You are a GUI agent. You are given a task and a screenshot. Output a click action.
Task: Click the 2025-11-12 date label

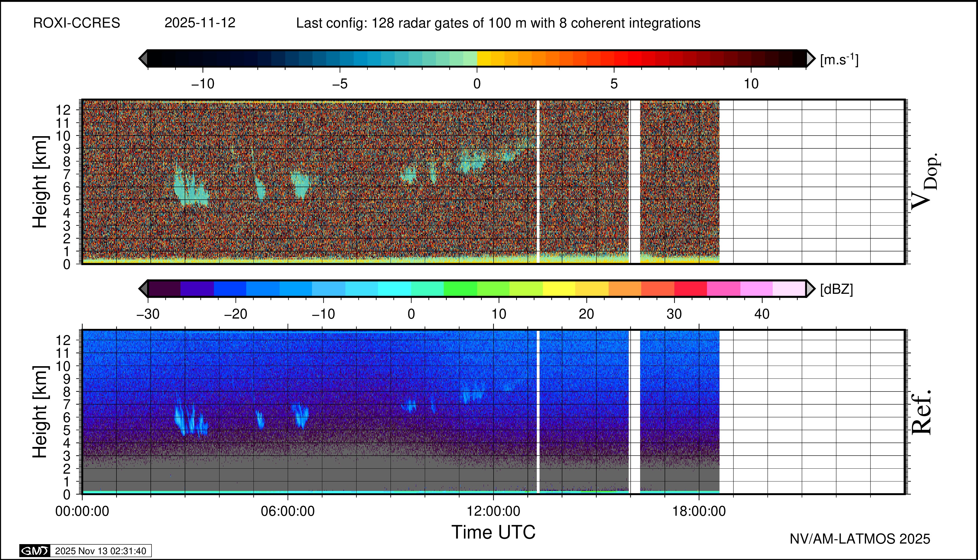[x=200, y=23]
